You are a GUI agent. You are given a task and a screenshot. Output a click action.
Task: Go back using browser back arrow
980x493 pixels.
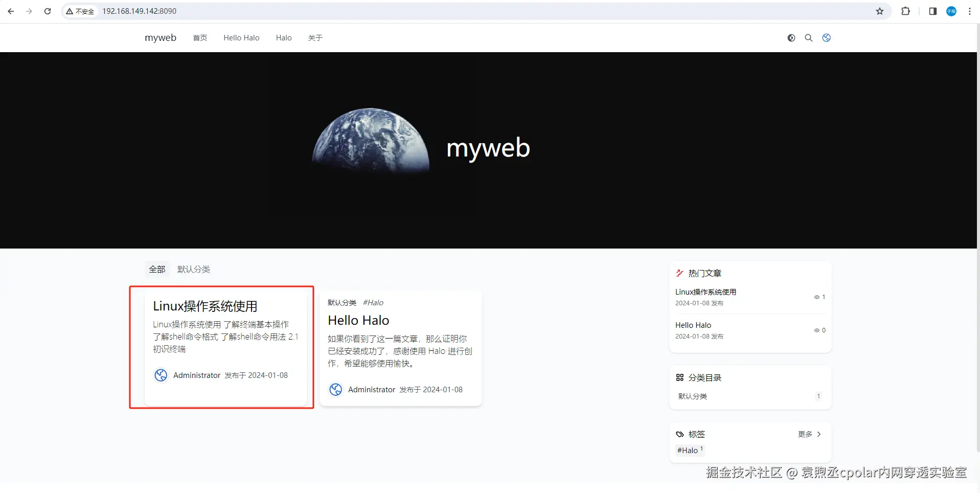pyautogui.click(x=11, y=11)
